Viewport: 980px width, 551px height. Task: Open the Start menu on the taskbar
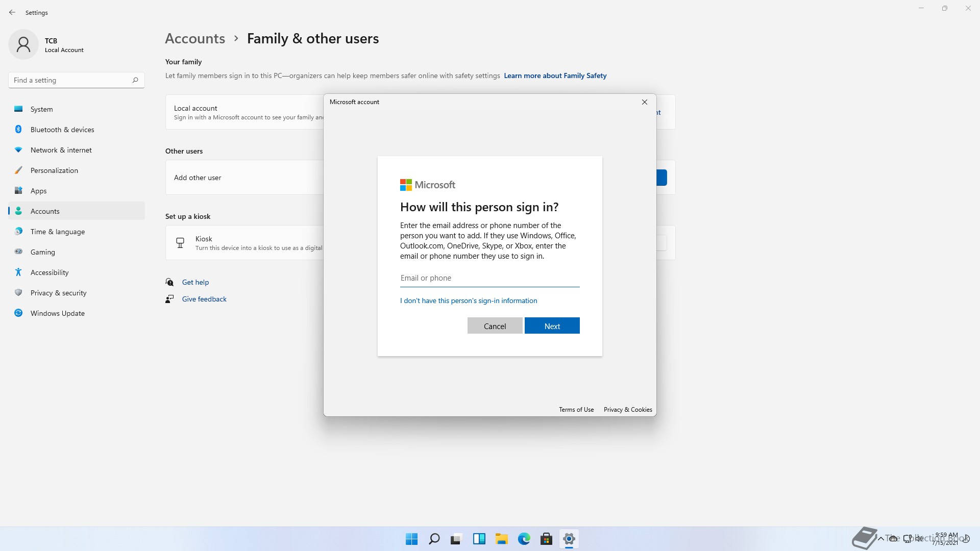pyautogui.click(x=411, y=539)
